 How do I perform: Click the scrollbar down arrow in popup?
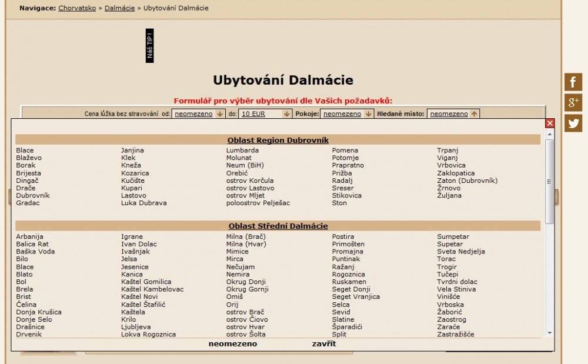click(550, 333)
